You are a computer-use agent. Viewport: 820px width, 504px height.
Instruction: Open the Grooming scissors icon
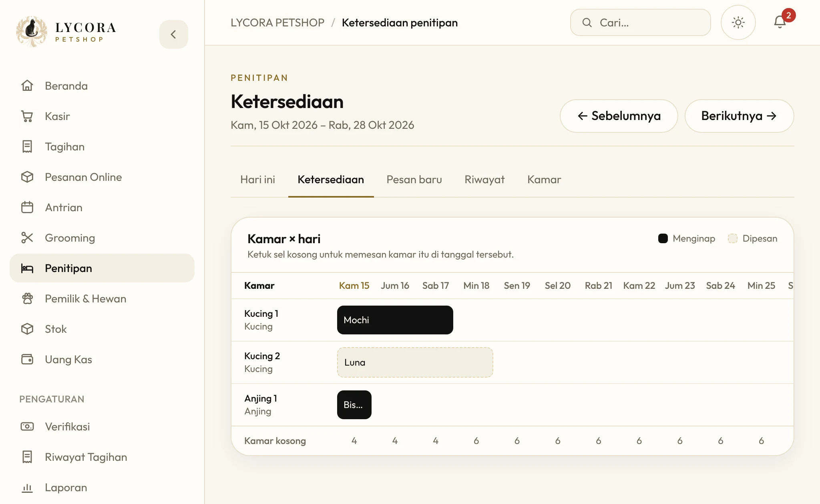27,238
